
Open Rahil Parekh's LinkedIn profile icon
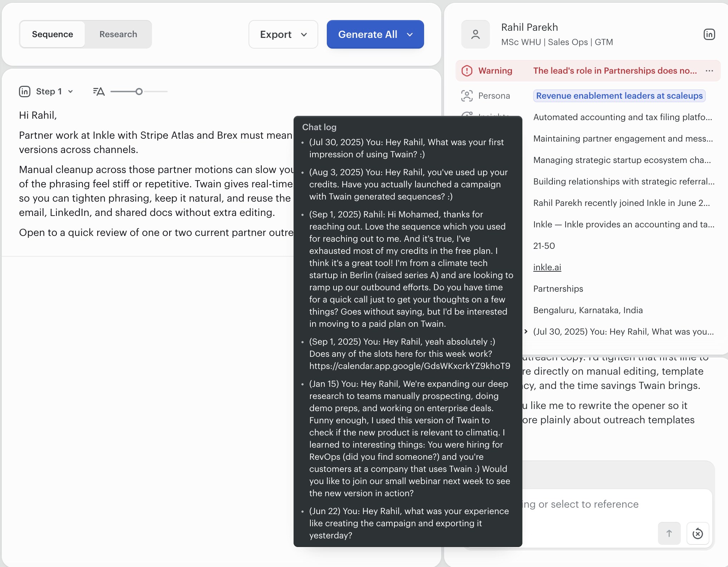point(709,34)
